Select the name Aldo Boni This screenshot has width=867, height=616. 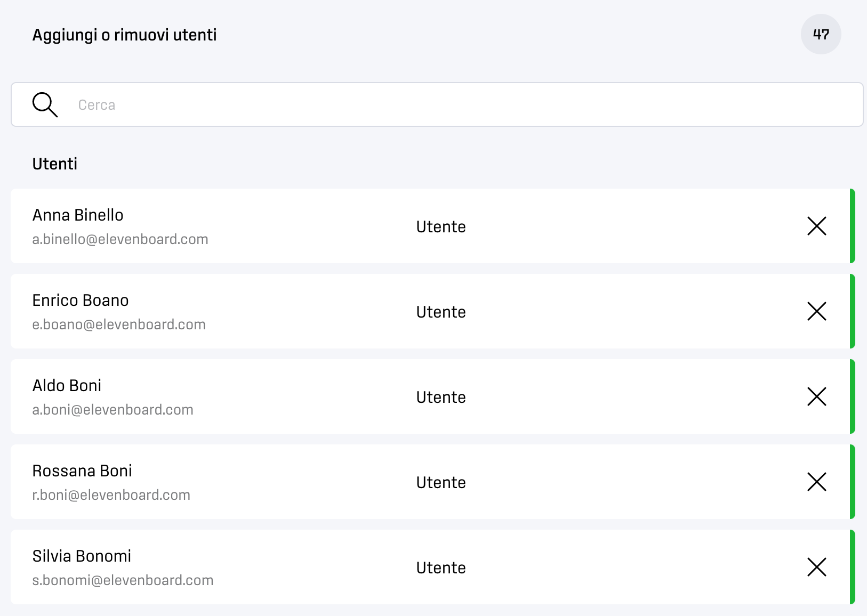(x=67, y=385)
